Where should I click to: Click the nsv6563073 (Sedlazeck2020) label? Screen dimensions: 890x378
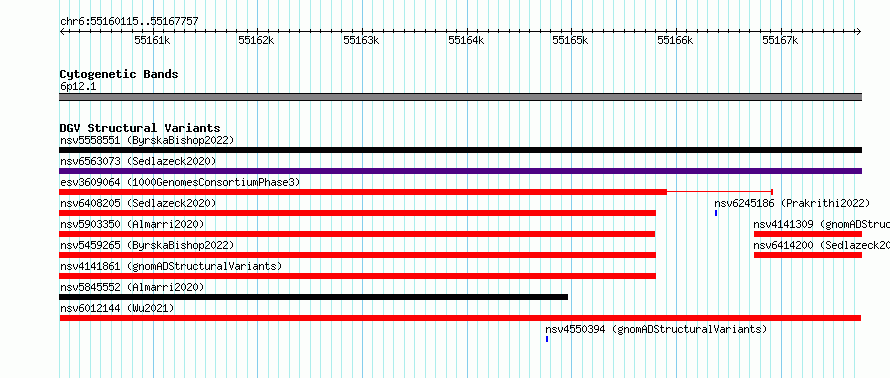point(138,161)
